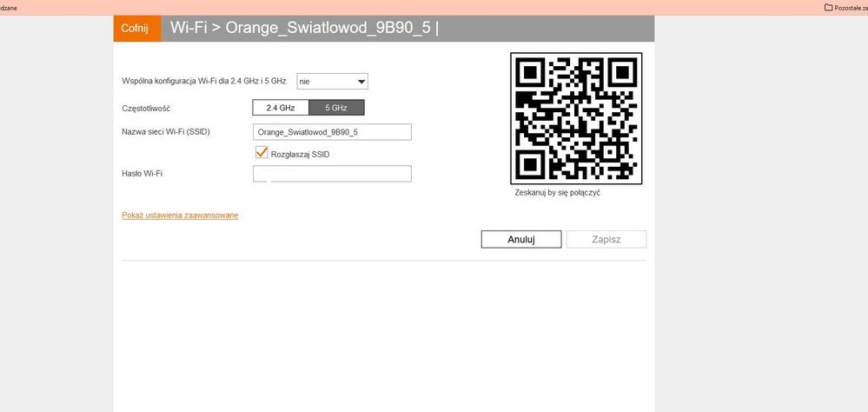
Task: Open the bookmarks folder icon in browser bar
Action: [829, 8]
